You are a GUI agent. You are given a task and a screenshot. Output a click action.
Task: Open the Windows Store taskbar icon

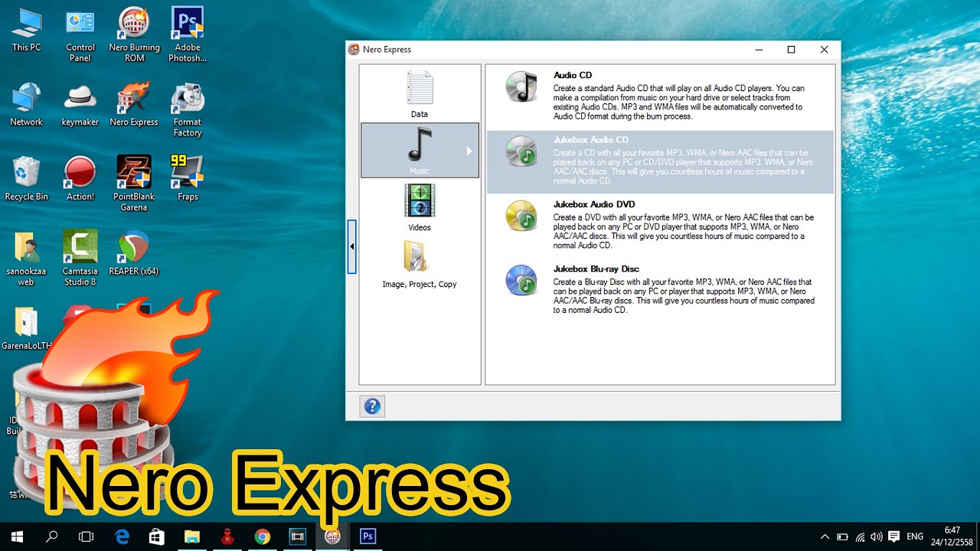click(157, 536)
